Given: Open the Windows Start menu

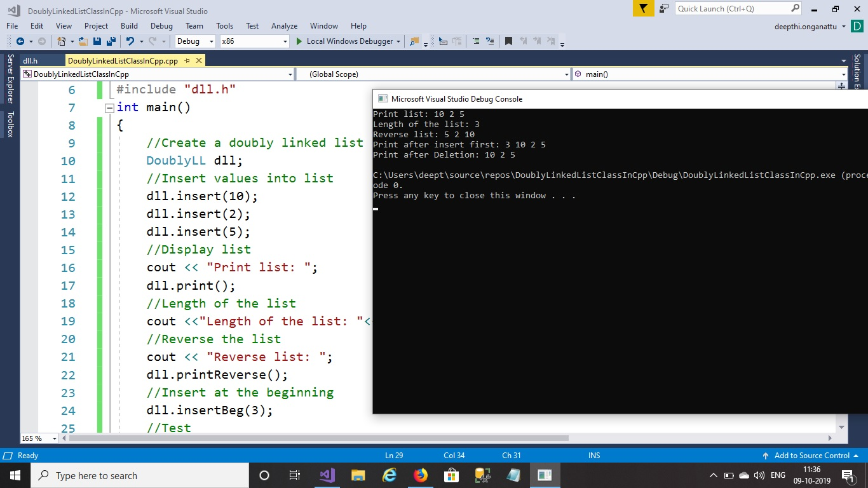Looking at the screenshot, I should tap(15, 475).
